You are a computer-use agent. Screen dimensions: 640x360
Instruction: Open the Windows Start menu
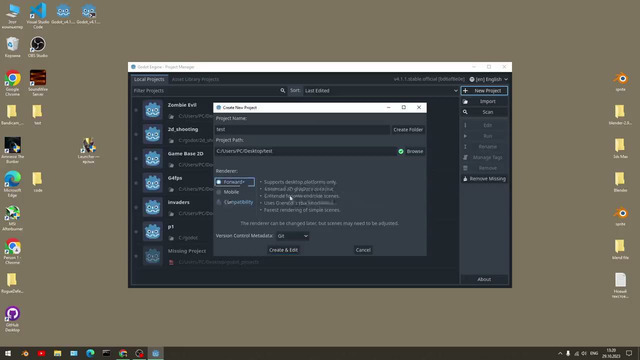pyautogui.click(x=8, y=353)
